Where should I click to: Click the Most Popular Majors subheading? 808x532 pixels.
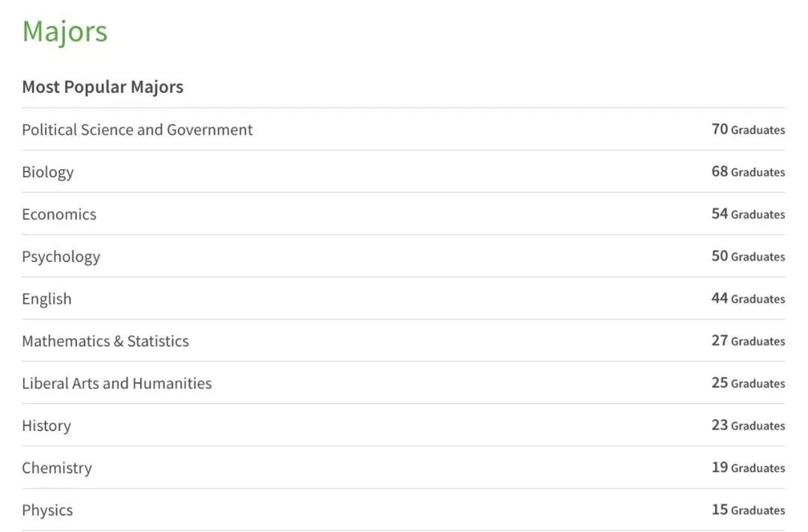102,87
